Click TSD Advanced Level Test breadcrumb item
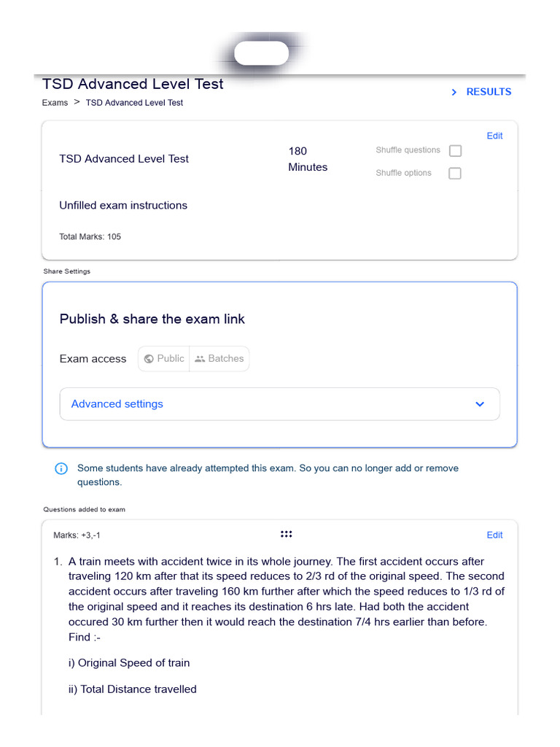 tap(134, 103)
